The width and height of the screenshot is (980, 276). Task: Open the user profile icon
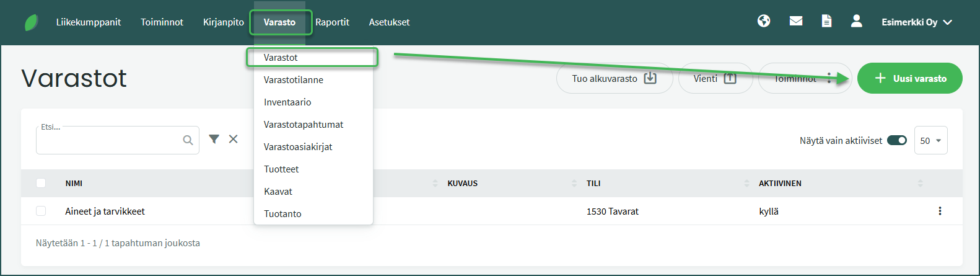(x=857, y=21)
